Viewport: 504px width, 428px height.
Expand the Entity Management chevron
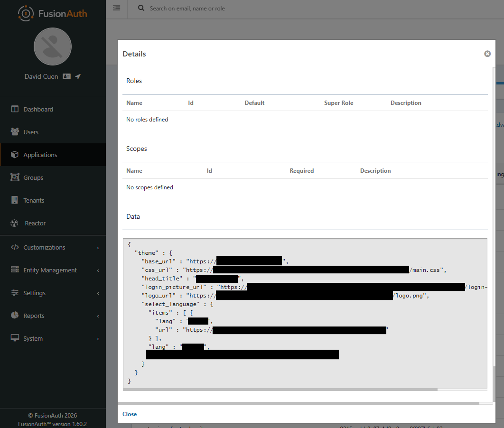(x=98, y=270)
